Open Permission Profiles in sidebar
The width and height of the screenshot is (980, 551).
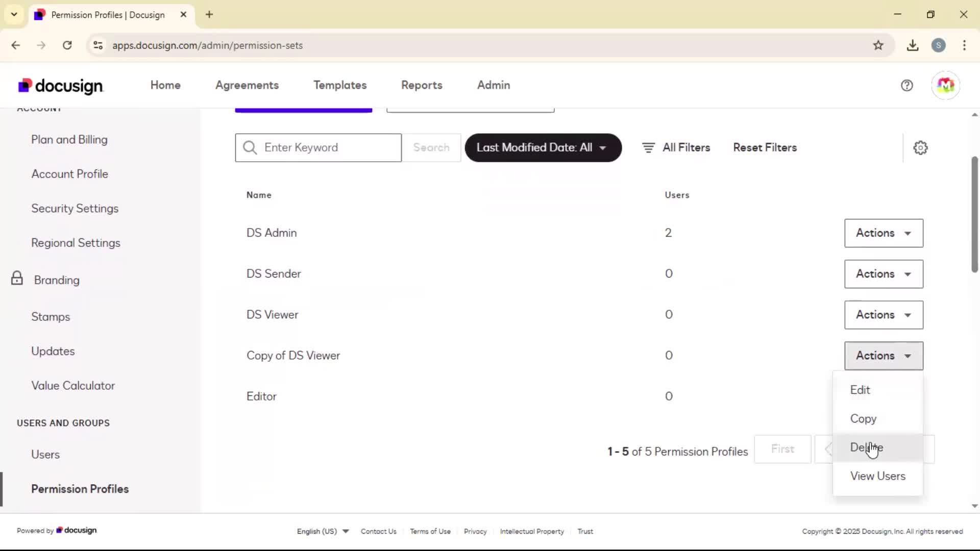coord(80,489)
